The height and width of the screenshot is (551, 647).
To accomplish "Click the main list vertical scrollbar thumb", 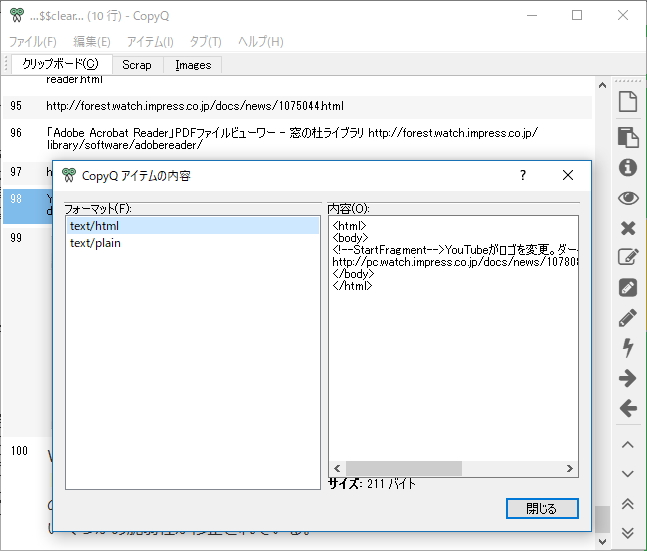I will pos(602,519).
